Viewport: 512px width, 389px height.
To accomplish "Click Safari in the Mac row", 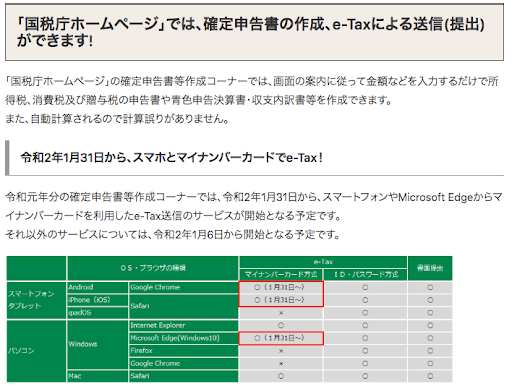I will point(184,376).
